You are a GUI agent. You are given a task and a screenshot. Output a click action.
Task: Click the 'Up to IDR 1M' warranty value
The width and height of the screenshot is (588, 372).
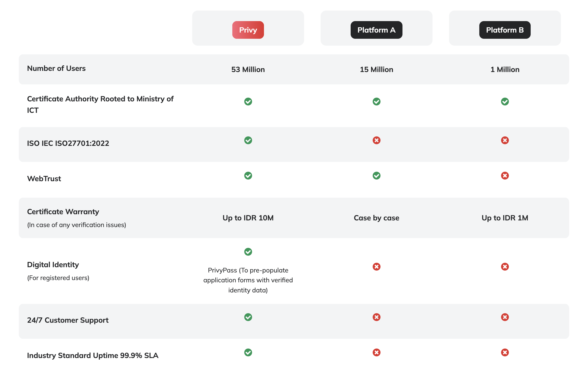tap(505, 218)
